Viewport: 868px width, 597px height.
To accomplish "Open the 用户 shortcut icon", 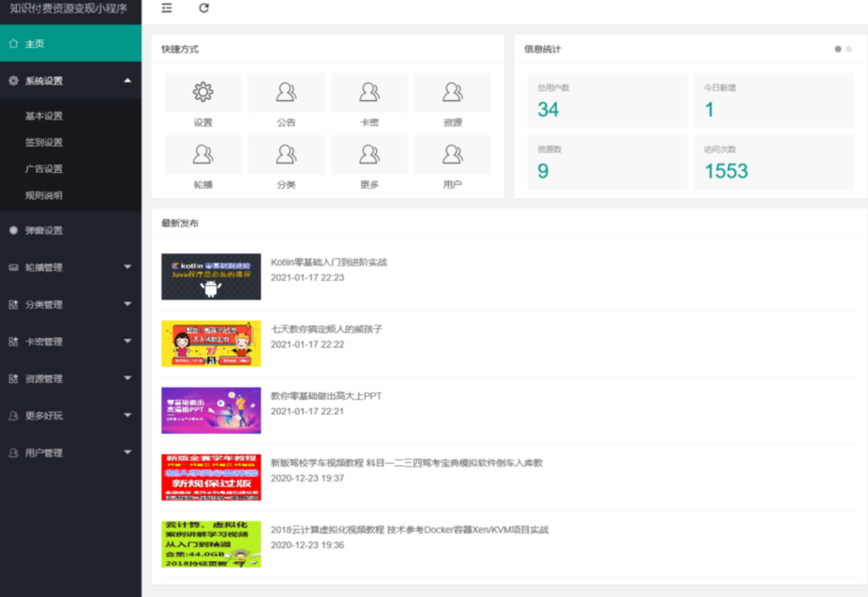I will [x=453, y=154].
